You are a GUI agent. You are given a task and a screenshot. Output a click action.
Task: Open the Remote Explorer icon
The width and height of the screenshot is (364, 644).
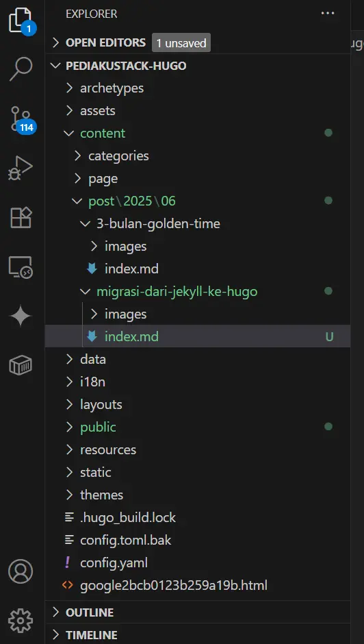[21, 267]
